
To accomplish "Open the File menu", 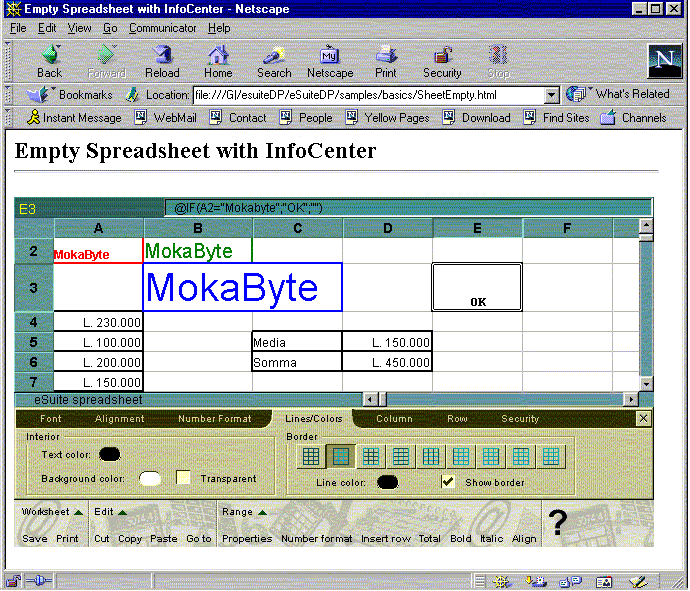I will (x=18, y=28).
